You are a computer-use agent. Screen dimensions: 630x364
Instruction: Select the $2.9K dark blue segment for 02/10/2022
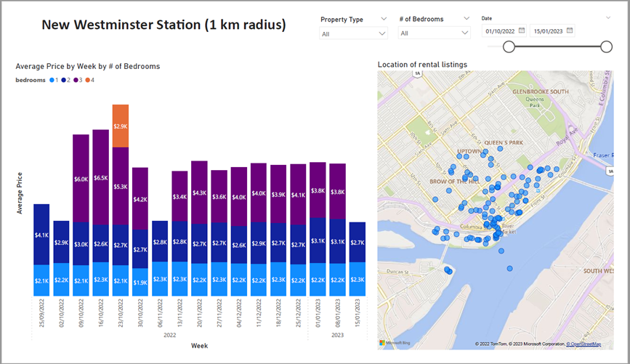click(x=62, y=242)
